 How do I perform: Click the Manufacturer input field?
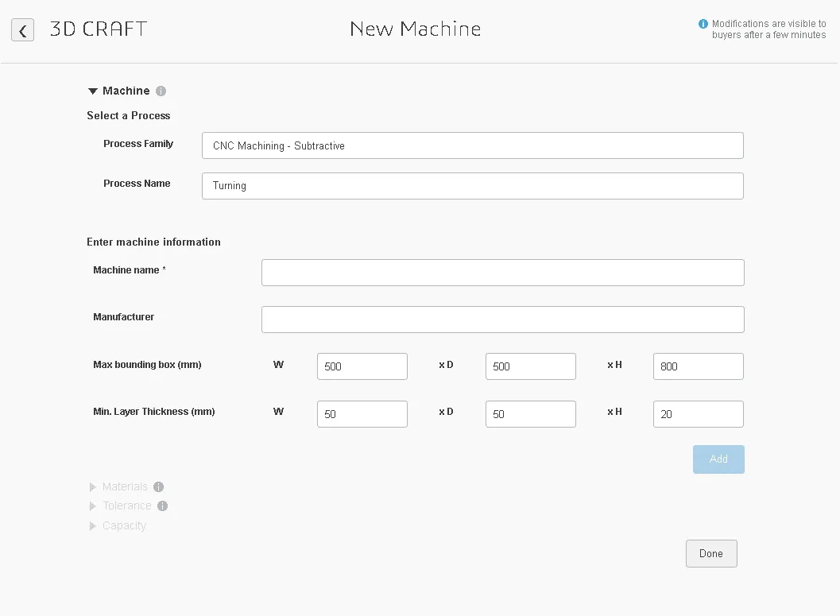tap(502, 320)
